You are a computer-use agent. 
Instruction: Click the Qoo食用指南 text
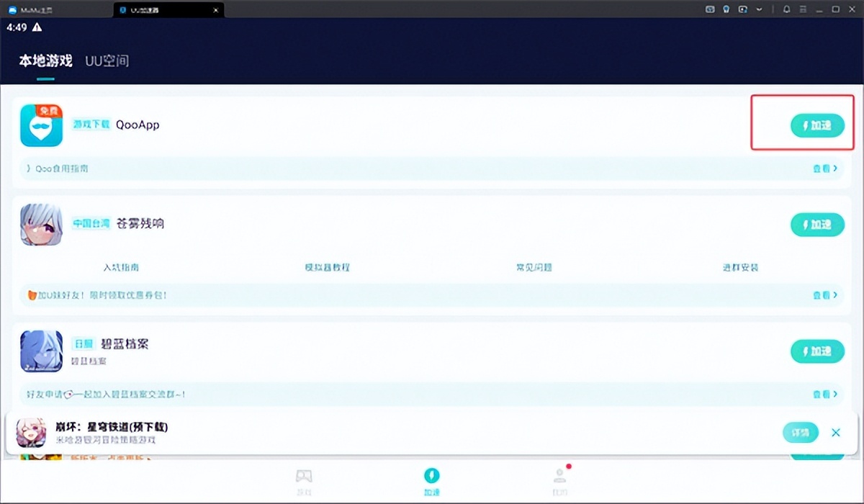coord(61,168)
